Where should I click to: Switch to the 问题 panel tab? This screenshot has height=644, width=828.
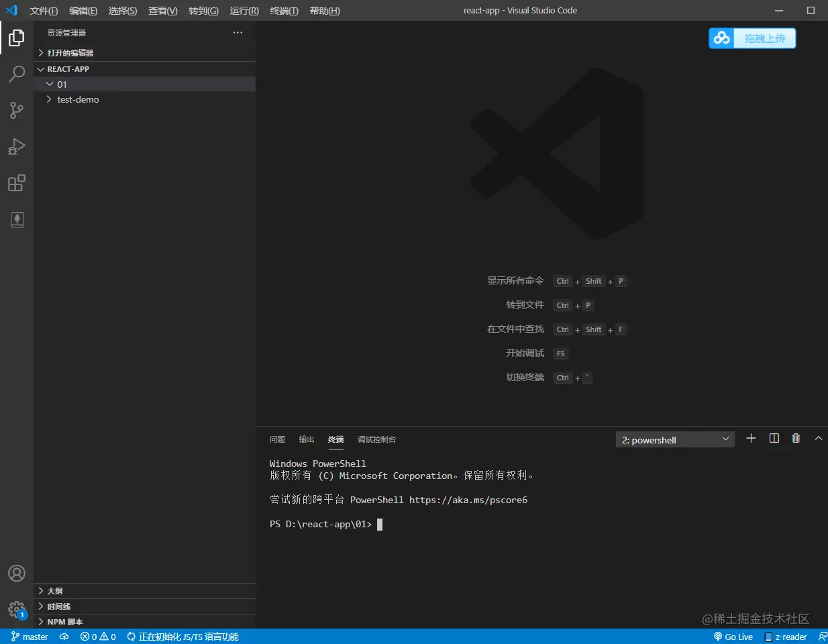coord(277,439)
